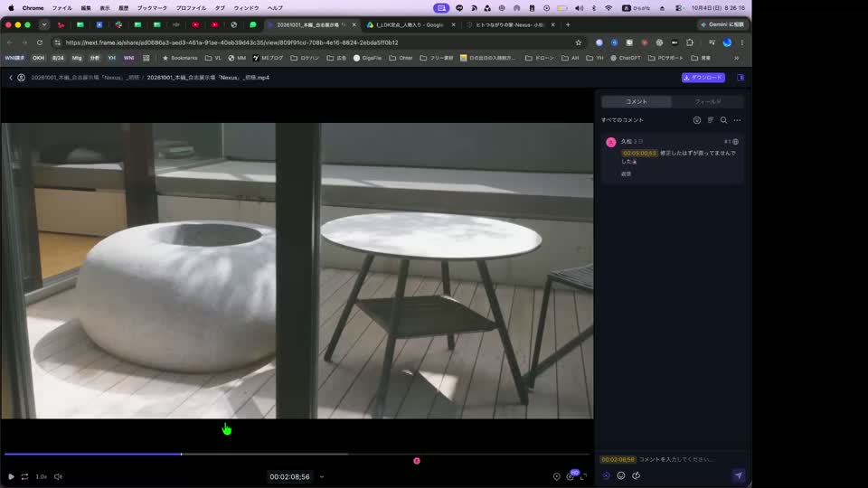The width and height of the screenshot is (868, 488).
Task: Seek on the video progress bar
Action: coord(297,455)
